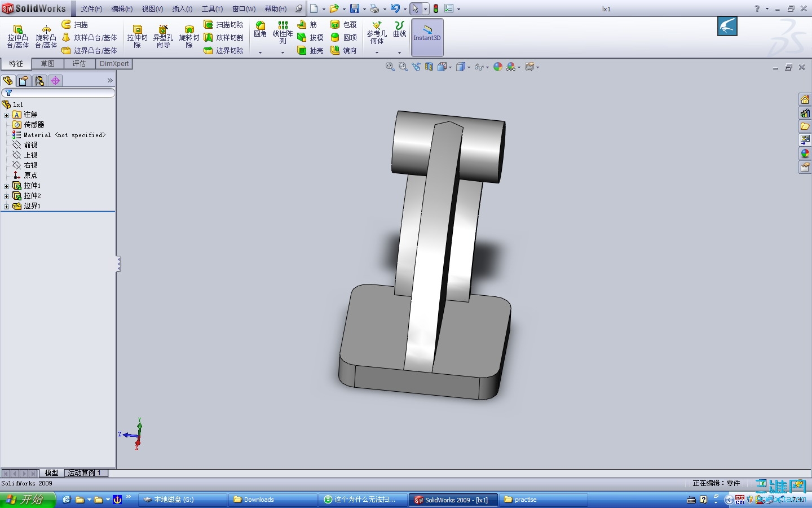Select Material <not specified> in the tree
812x508 pixels.
point(59,135)
